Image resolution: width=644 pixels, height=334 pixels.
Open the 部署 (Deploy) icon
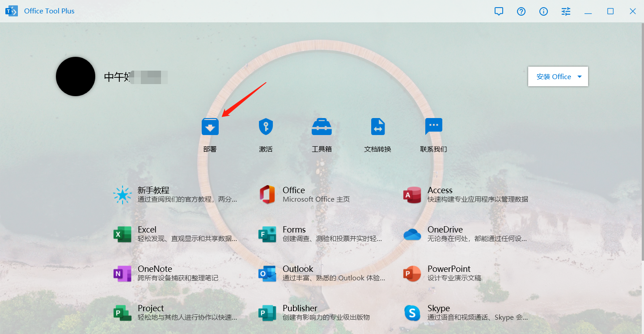pyautogui.click(x=210, y=127)
